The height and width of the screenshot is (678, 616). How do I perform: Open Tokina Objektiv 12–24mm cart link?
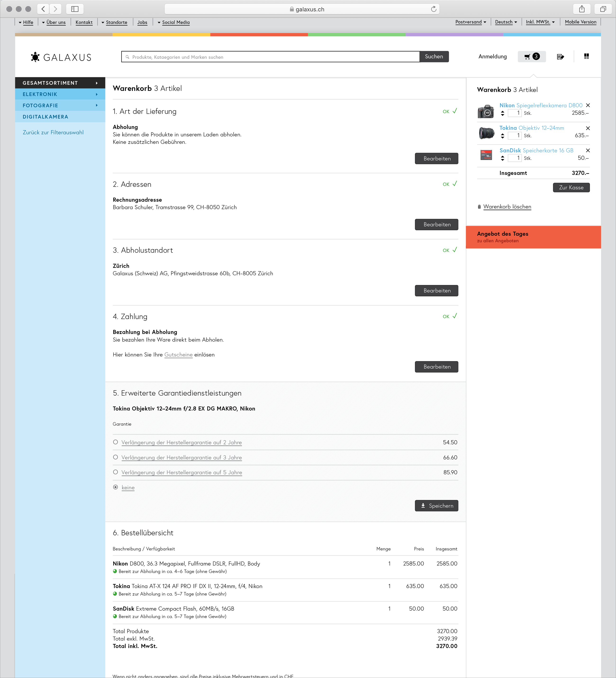point(532,128)
